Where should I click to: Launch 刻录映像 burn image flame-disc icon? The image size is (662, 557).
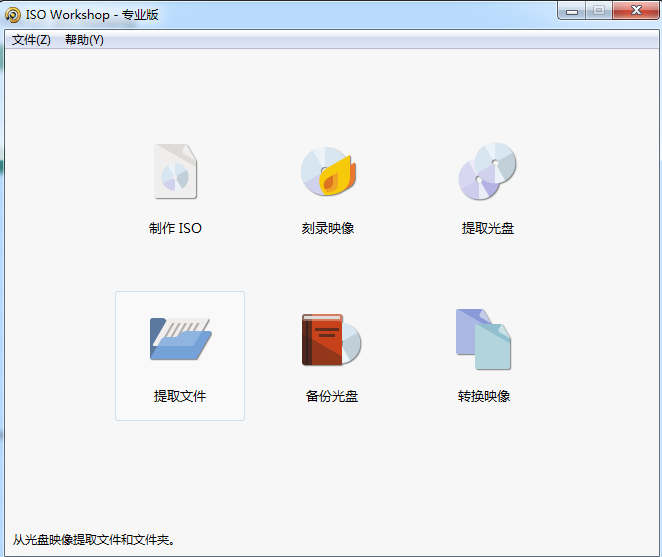click(328, 171)
